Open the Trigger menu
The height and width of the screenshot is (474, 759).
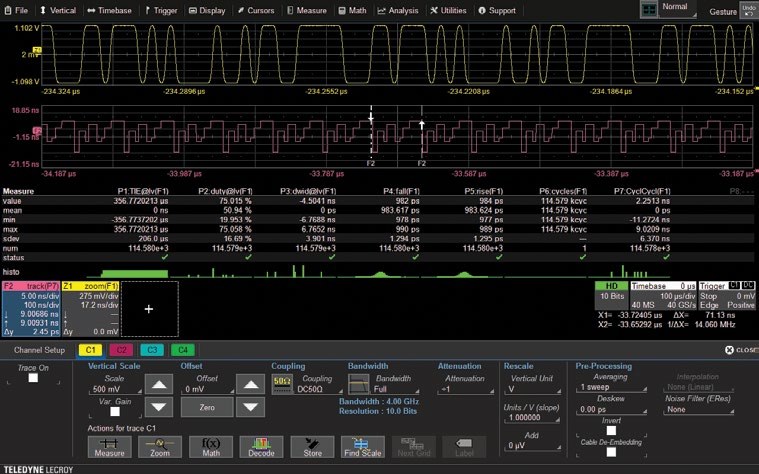click(x=161, y=10)
